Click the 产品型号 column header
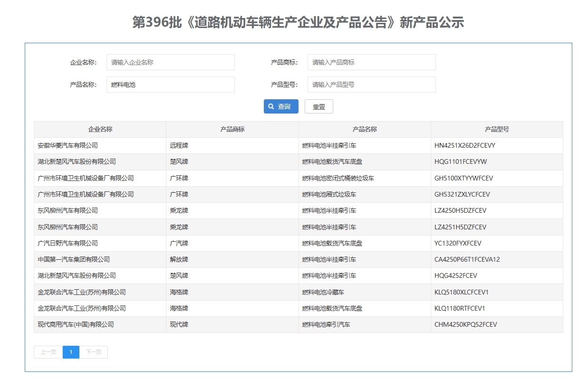The image size is (588, 379). point(497,129)
